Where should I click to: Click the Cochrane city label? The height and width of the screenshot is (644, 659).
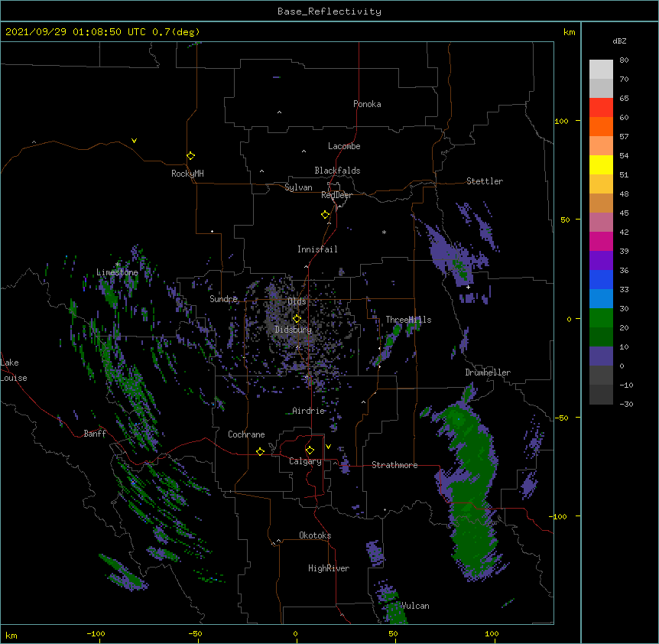pos(246,434)
